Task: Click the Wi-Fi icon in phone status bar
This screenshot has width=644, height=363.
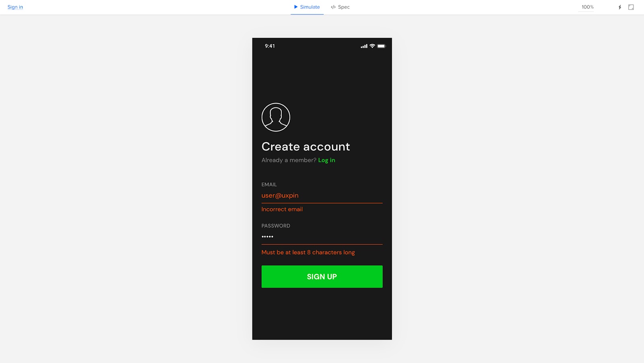Action: click(372, 46)
